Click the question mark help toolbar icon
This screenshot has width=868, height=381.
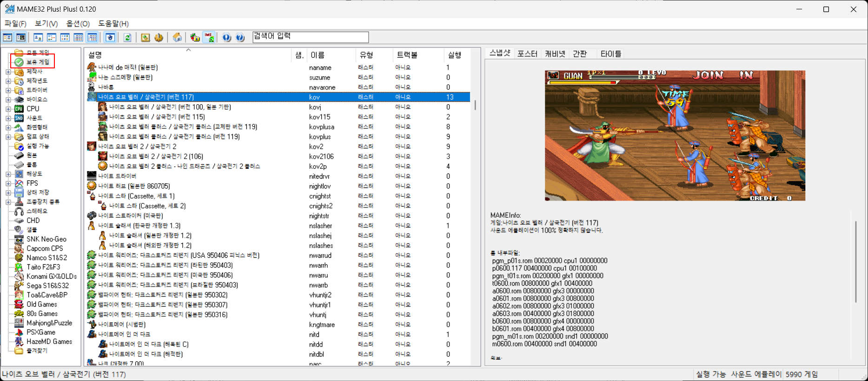(240, 38)
